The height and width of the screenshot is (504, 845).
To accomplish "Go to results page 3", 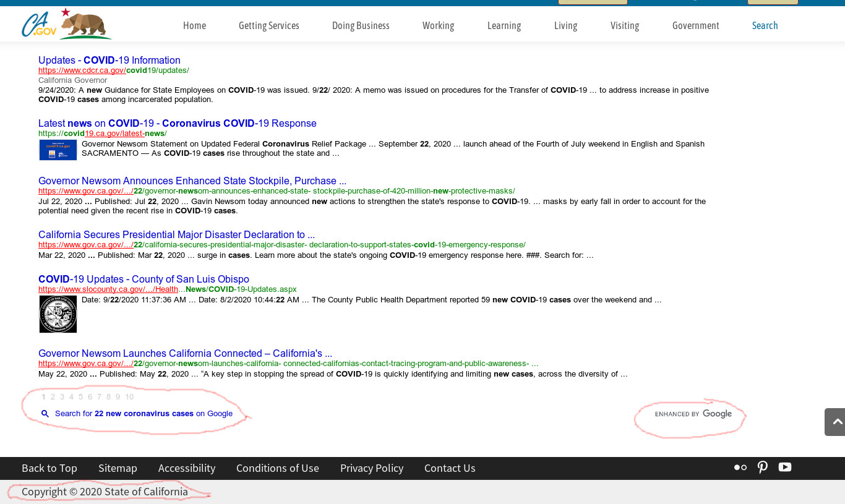I will (62, 397).
